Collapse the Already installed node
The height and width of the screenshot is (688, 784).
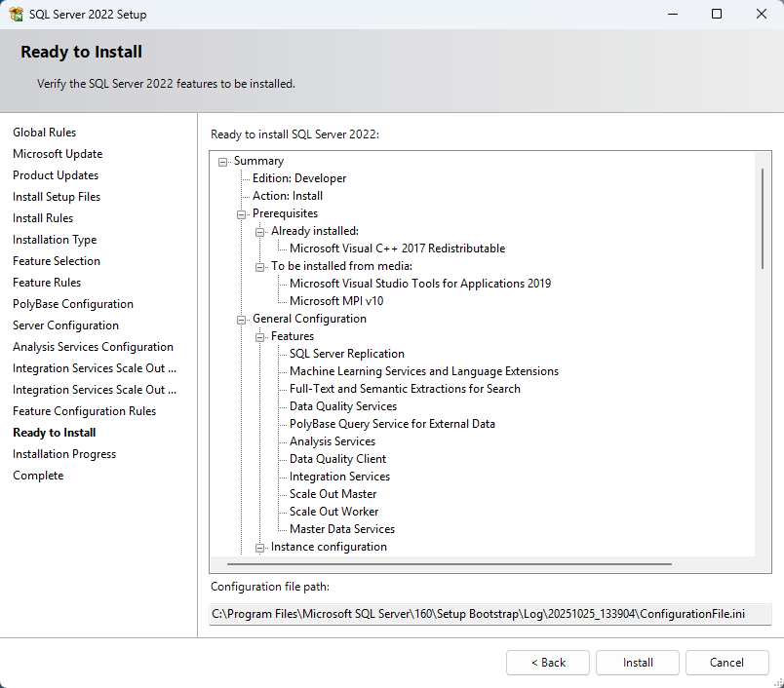pyautogui.click(x=259, y=232)
